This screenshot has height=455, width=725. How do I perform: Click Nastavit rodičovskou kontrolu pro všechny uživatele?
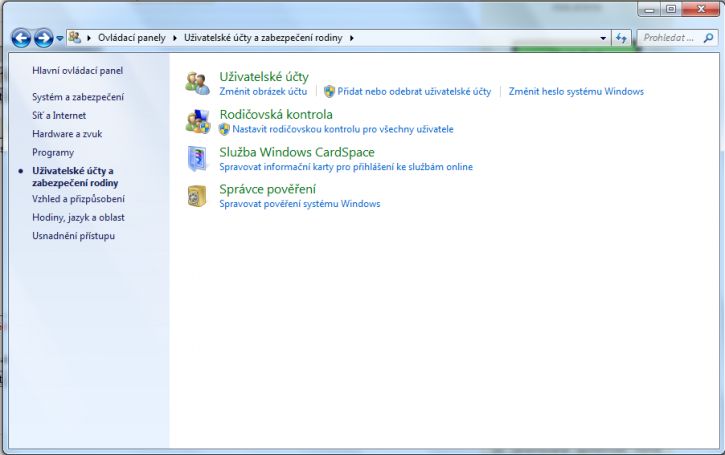(343, 129)
